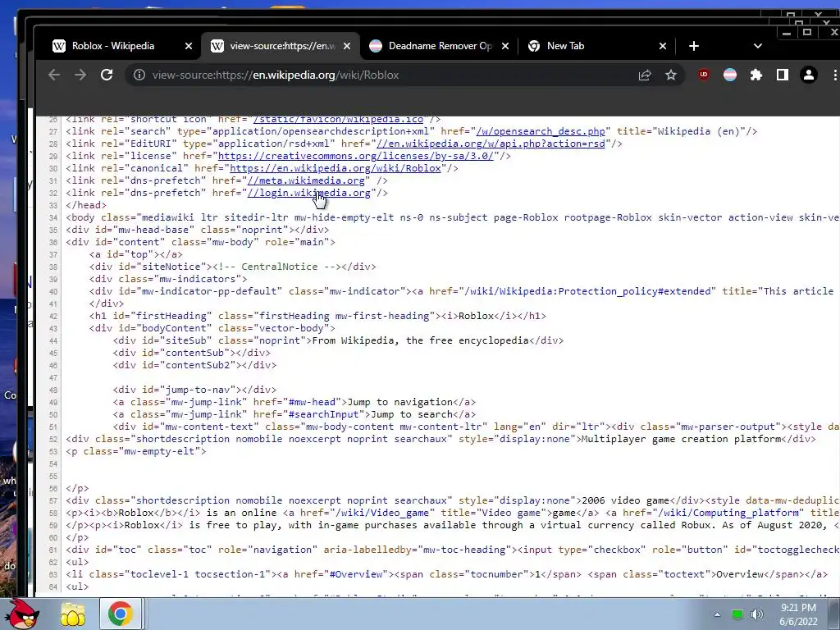Screen dimensions: 840x630
Task: Click the '2006 video game' text
Action: click(x=626, y=500)
